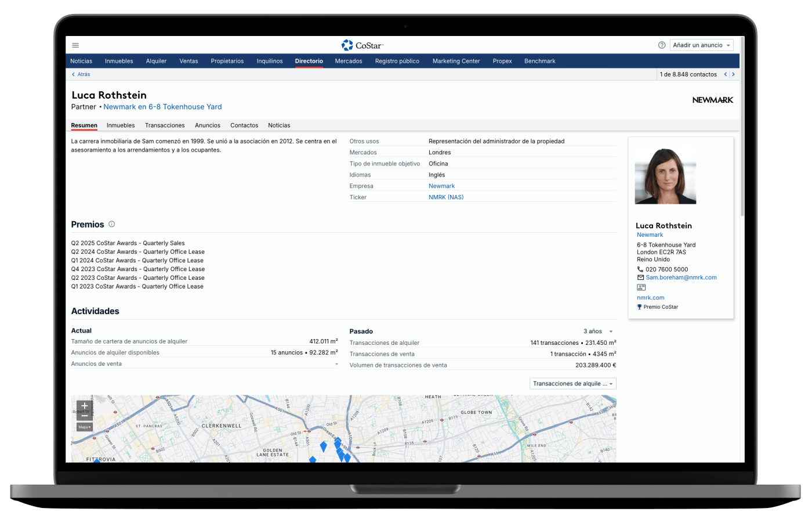Screen dimensions: 812x519
Task: Click the Atrás back link
Action: [x=81, y=74]
